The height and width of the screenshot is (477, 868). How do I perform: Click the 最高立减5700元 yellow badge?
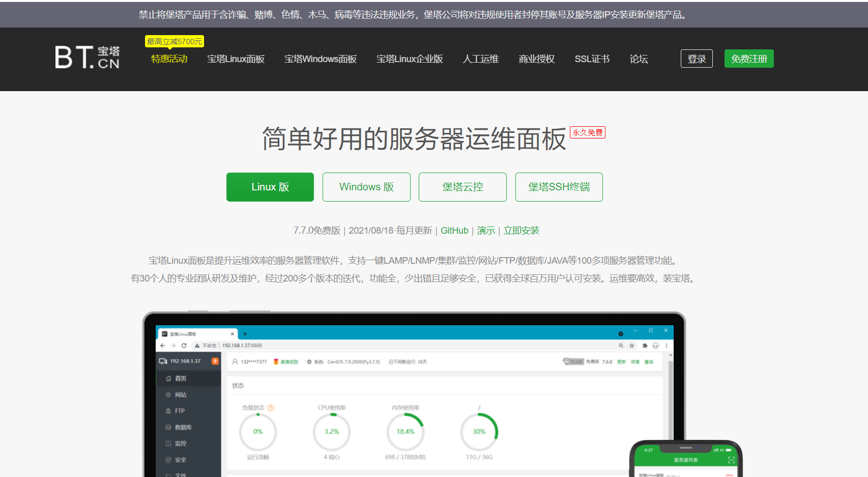click(175, 41)
